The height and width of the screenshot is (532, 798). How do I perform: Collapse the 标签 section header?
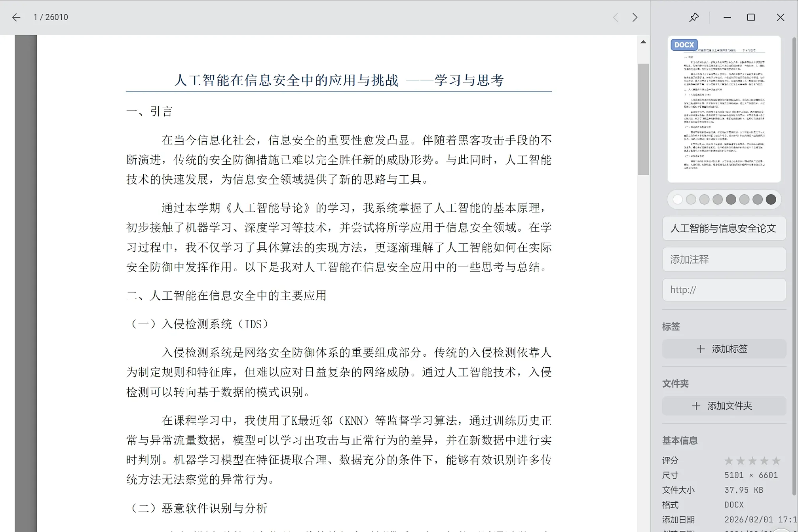pos(671,327)
